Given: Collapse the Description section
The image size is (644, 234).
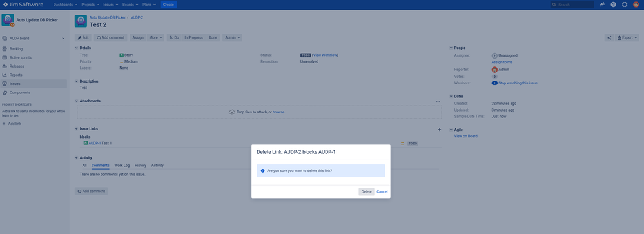Looking at the screenshot, I should pyautogui.click(x=77, y=81).
